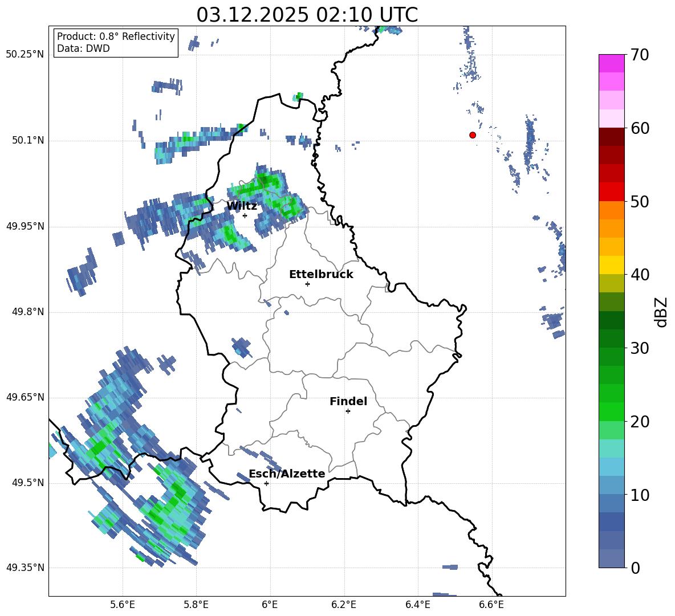
Task: Click the 20 value on colorbar
Action: [640, 422]
